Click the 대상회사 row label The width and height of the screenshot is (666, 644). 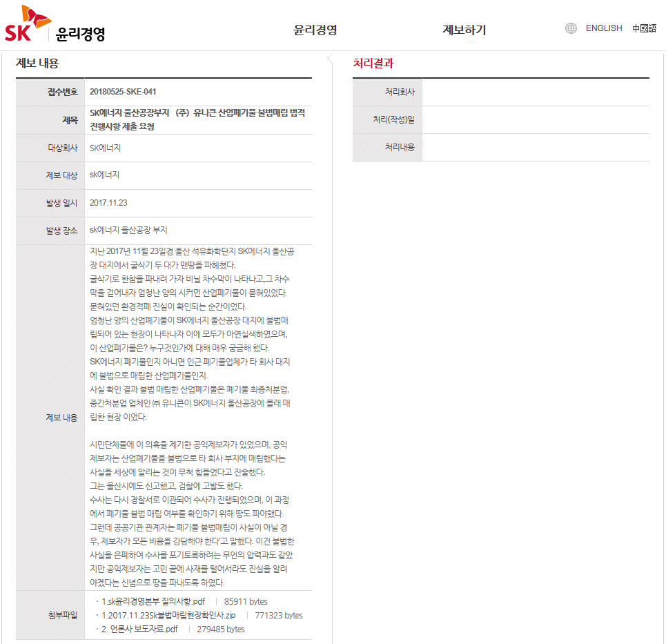(x=62, y=148)
